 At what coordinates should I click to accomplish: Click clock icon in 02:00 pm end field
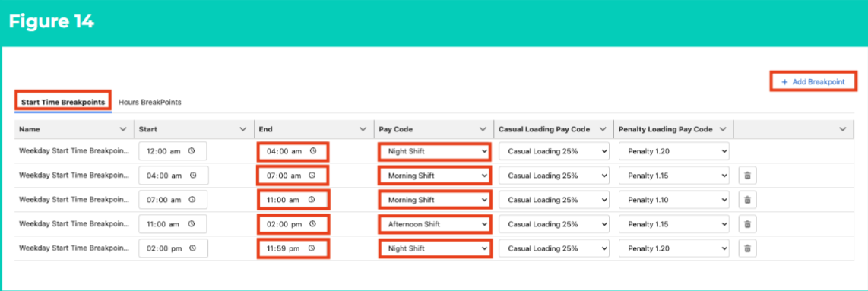point(312,224)
